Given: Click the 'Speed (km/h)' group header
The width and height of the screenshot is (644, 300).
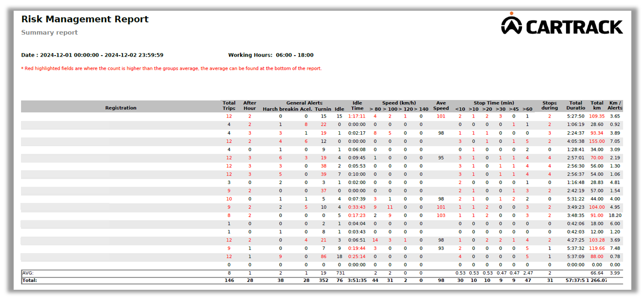Looking at the screenshot, I should pyautogui.click(x=398, y=103).
